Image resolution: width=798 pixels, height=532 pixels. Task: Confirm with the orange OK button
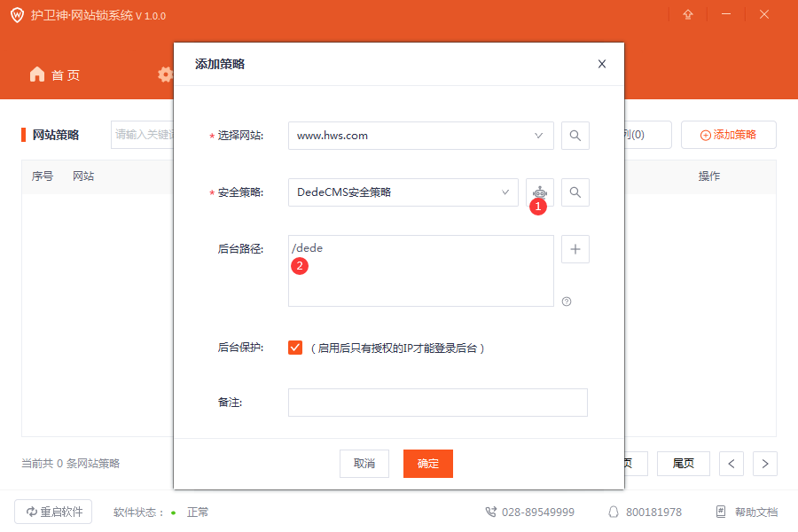(x=428, y=463)
